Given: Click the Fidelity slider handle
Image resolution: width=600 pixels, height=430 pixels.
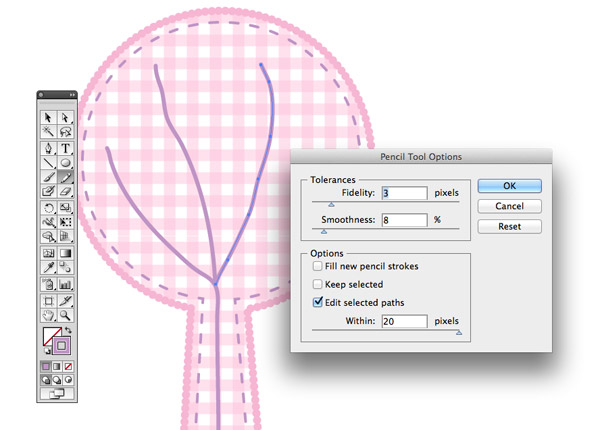Looking at the screenshot, I should 331,205.
